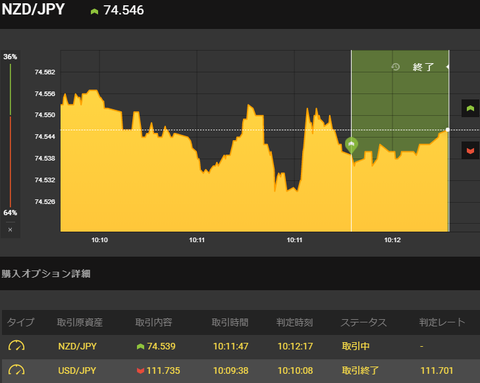Click the 取引中 status cell
Screen dimensions: 480x383
point(356,346)
